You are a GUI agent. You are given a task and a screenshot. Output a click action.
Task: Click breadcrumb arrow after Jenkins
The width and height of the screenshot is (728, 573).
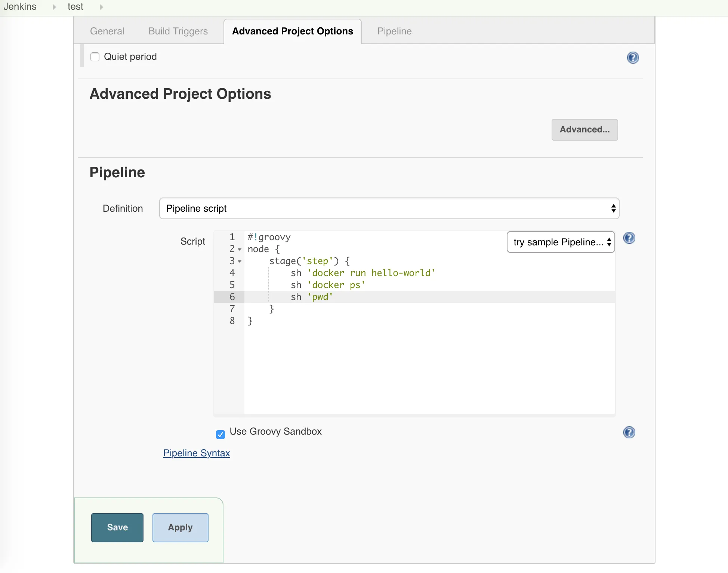coord(54,7)
